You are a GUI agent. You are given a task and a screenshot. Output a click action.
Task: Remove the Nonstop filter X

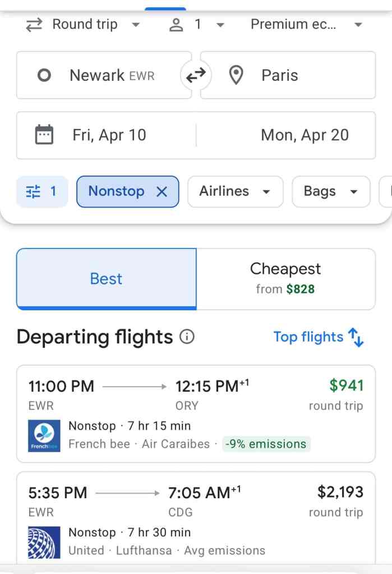[x=162, y=192]
